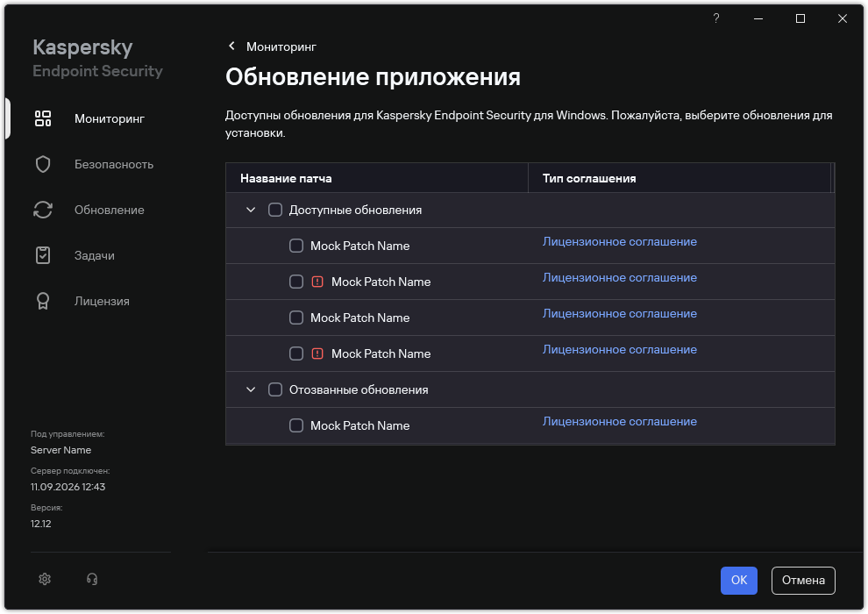Check the second Mock Patch Name checkbox
The height and width of the screenshot is (614, 868).
[x=296, y=282]
